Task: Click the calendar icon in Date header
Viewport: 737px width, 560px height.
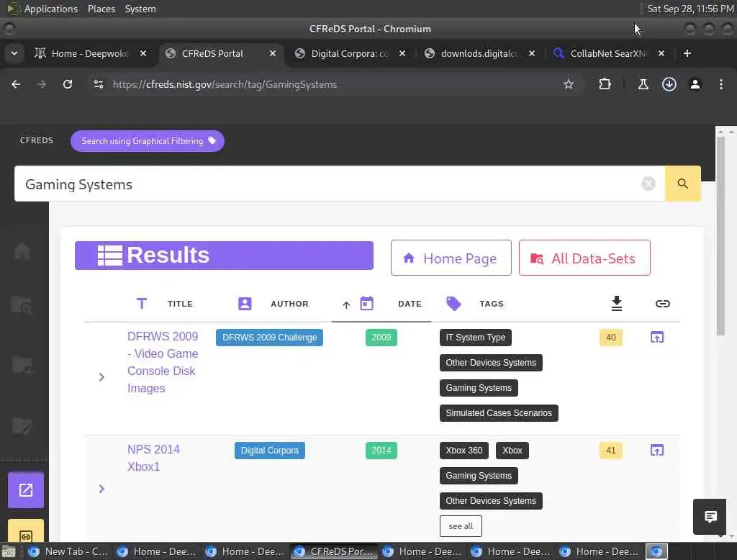Action: point(366,303)
